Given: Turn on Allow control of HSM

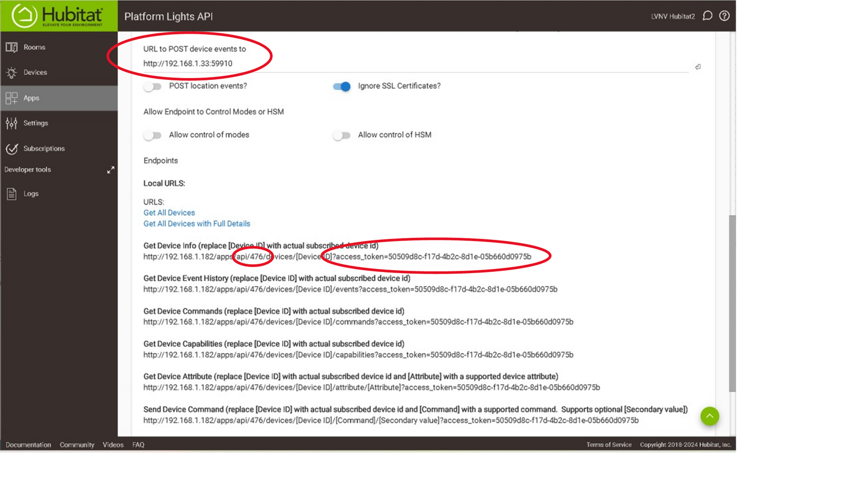Looking at the screenshot, I should point(342,135).
